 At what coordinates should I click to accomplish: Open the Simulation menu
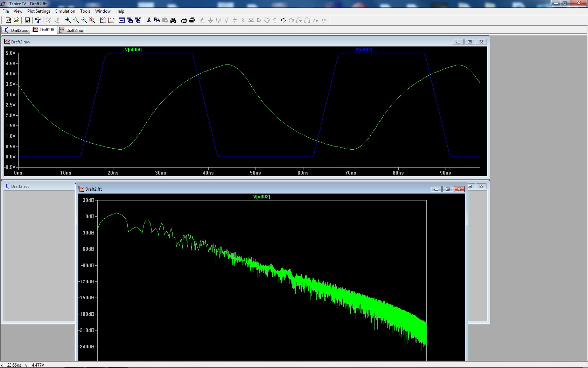65,11
